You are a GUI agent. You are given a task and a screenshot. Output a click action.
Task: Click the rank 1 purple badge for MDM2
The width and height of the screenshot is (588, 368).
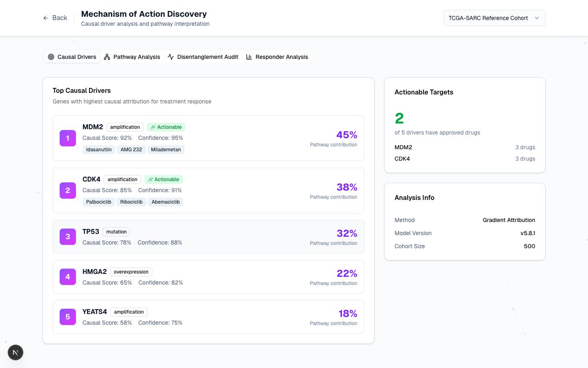(x=68, y=138)
